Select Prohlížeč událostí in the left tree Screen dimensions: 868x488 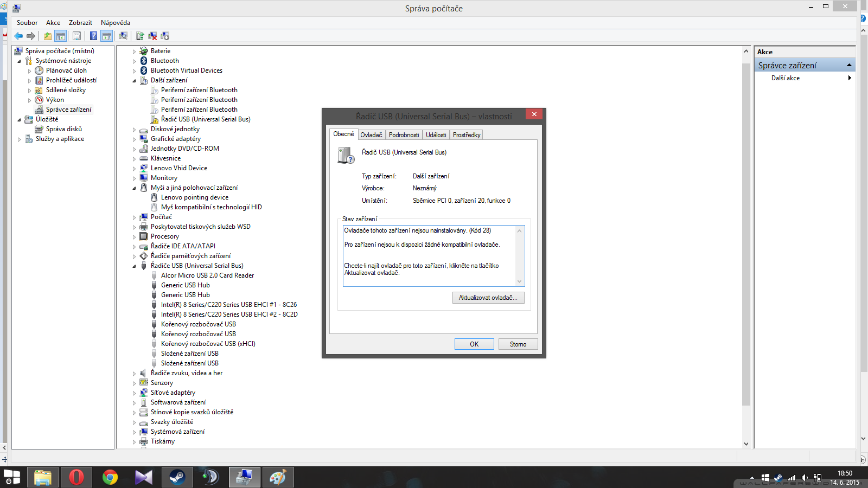click(x=71, y=80)
